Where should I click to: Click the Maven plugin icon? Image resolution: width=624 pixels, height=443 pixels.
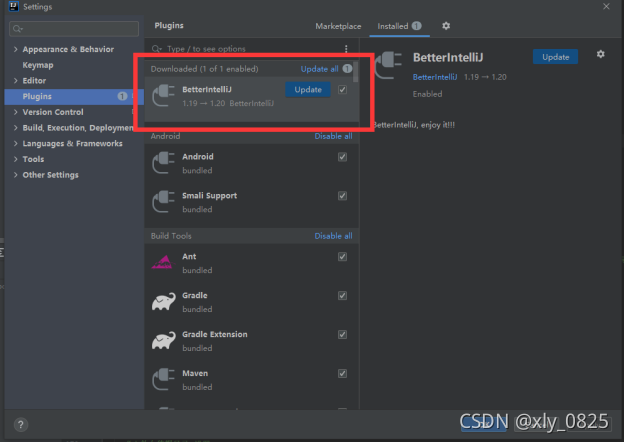[x=164, y=380]
